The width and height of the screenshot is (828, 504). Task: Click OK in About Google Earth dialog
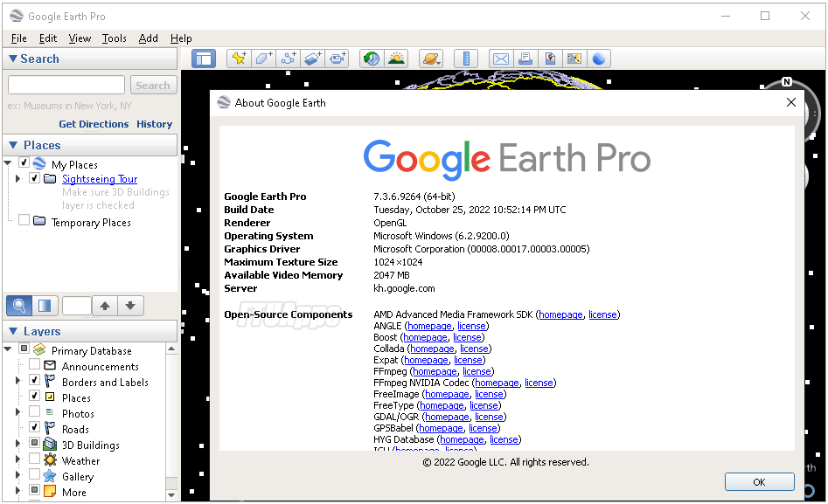pos(759,482)
